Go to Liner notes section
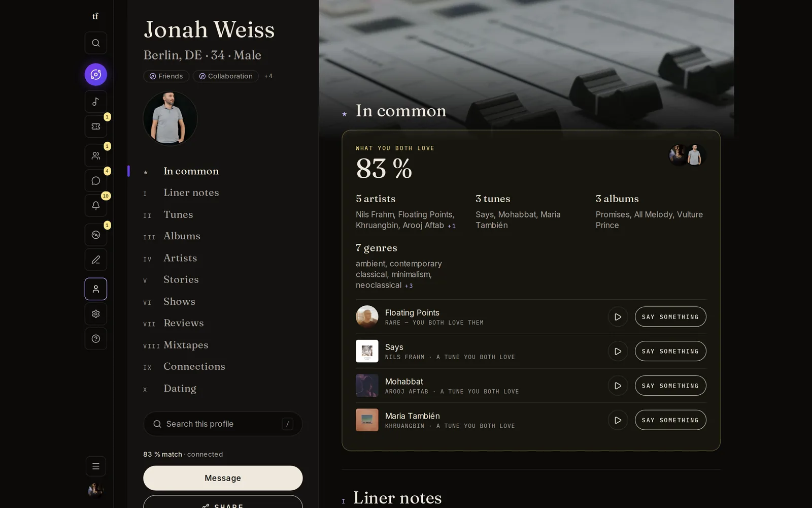 191,193
